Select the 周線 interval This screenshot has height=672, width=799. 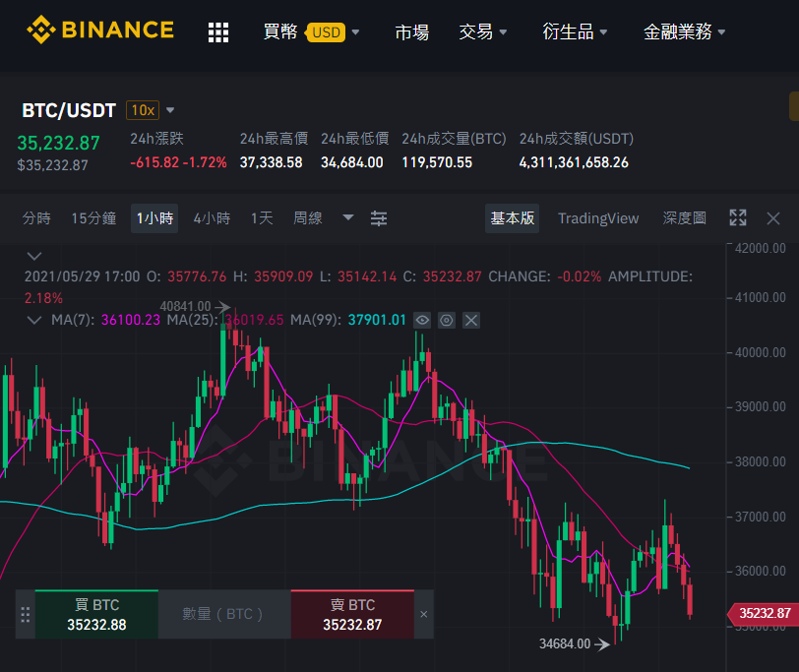pos(308,218)
